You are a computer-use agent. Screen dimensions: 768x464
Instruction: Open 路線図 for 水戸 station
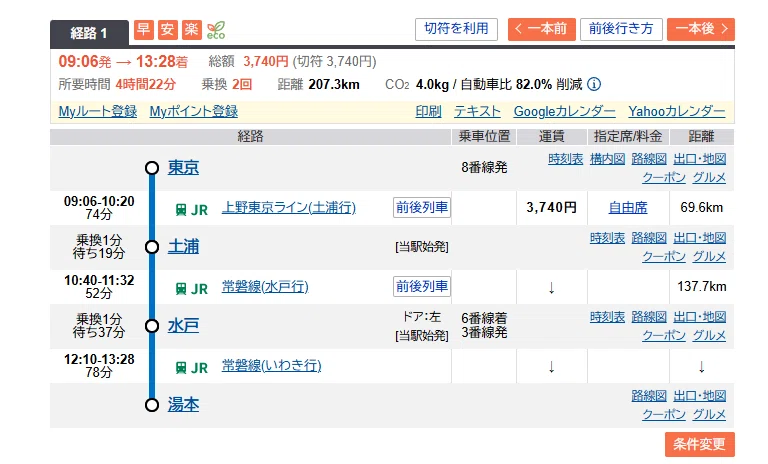click(649, 317)
